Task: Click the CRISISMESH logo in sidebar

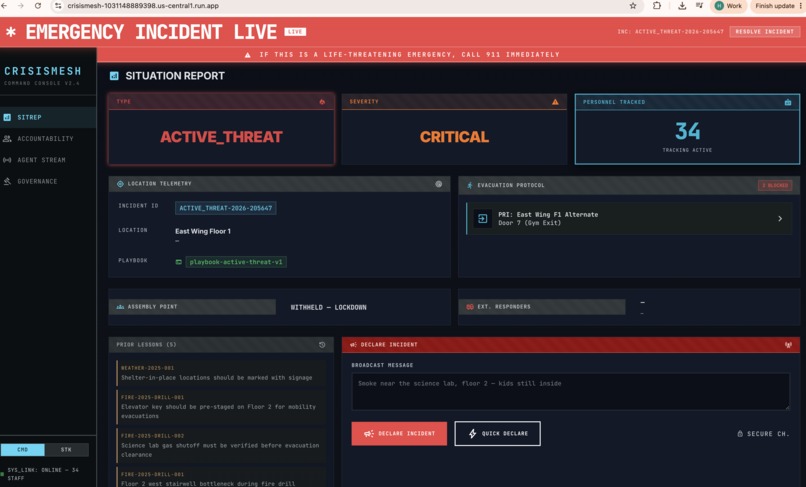Action: click(x=43, y=71)
